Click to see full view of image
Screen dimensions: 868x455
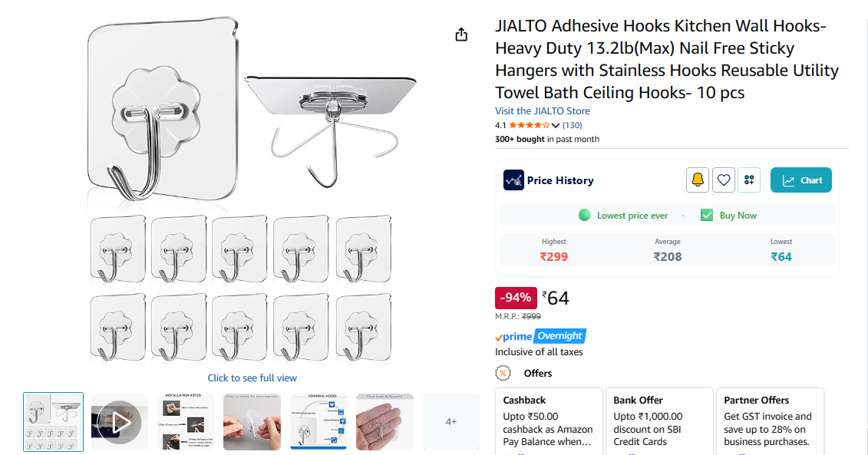tap(252, 378)
